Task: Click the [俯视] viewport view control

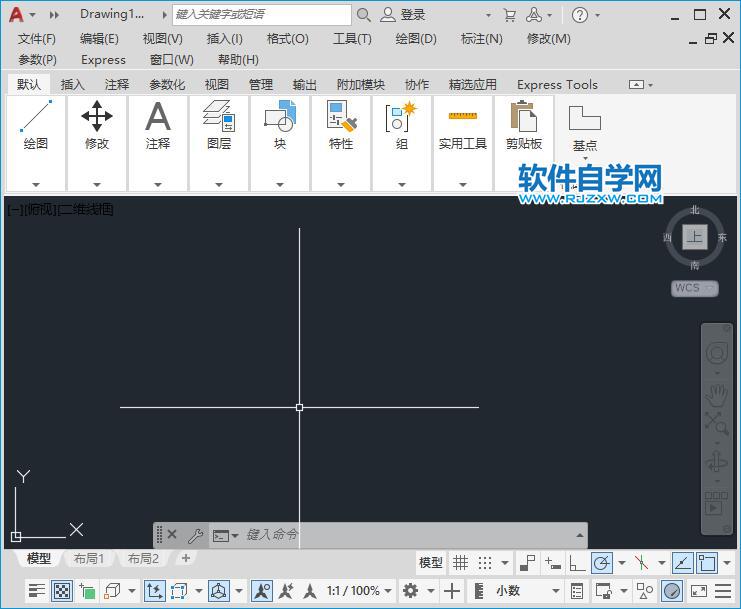Action: [40, 209]
